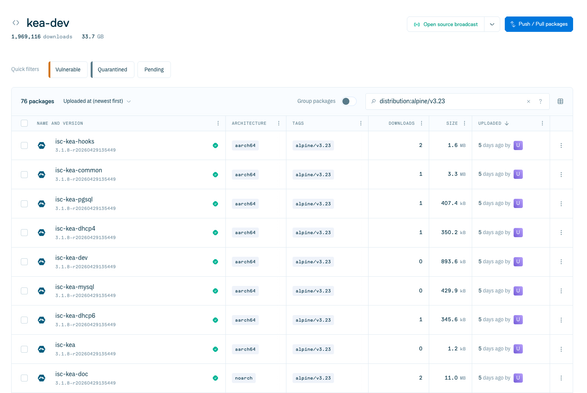Image resolution: width=587 pixels, height=393 pixels.
Task: Open the actions menu for isc-kea row
Action: tap(561, 349)
